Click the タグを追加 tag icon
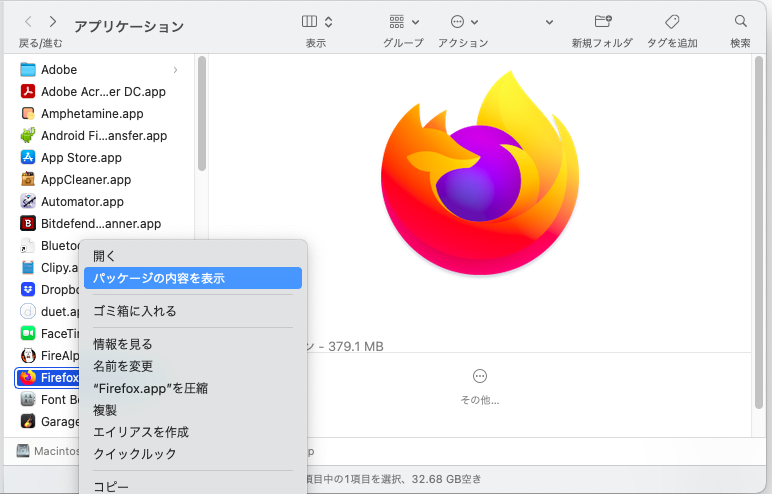The height and width of the screenshot is (494, 772). [x=672, y=22]
